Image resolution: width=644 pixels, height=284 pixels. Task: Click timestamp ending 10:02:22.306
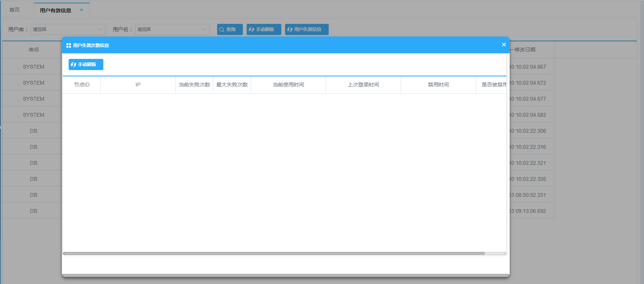528,131
